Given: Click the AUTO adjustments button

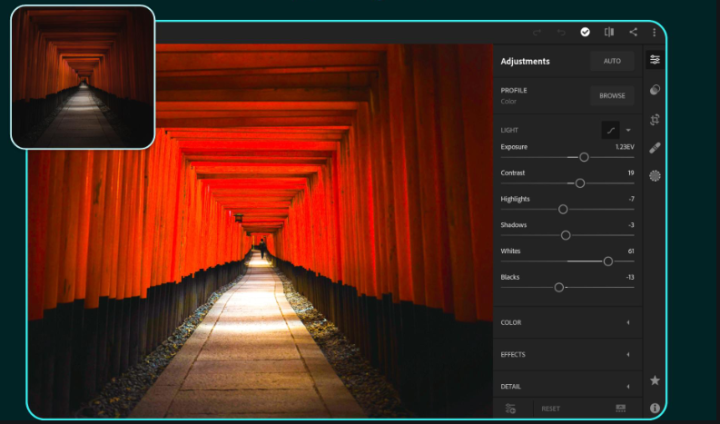Looking at the screenshot, I should click(x=612, y=61).
